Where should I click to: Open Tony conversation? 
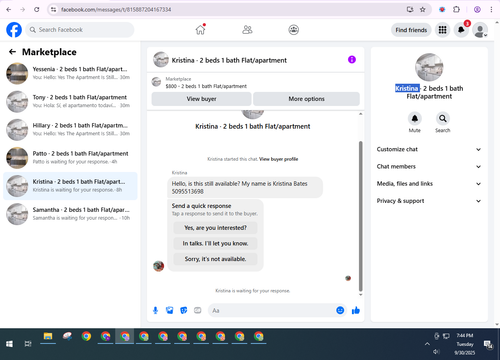pos(70,101)
